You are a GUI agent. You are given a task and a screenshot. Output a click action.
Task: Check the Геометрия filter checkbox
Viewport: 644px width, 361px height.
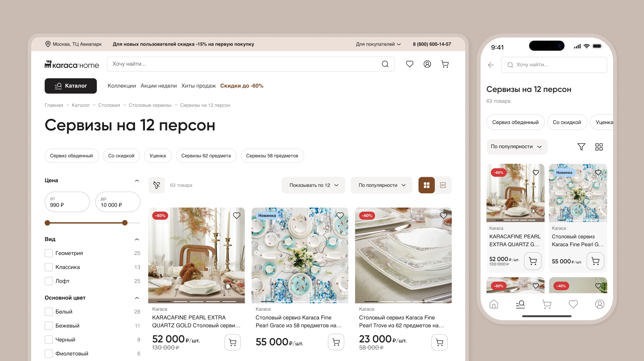click(x=49, y=253)
